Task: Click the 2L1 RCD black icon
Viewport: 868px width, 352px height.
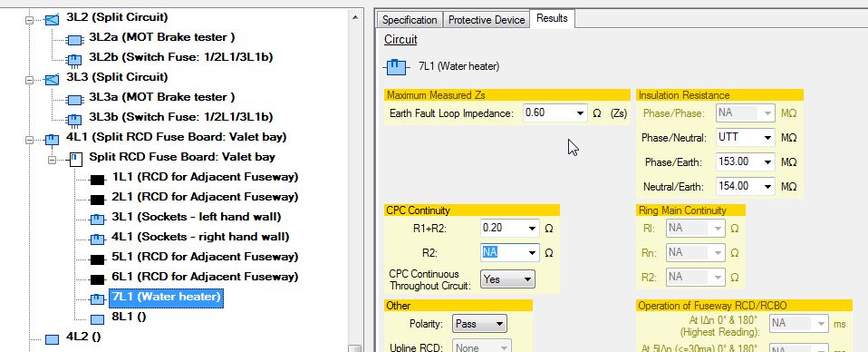Action: tap(98, 200)
